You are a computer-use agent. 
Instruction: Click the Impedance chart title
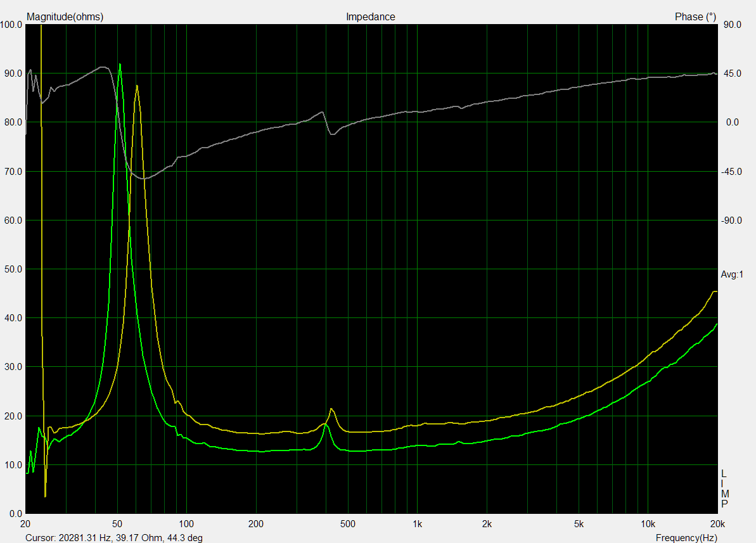[x=370, y=17]
